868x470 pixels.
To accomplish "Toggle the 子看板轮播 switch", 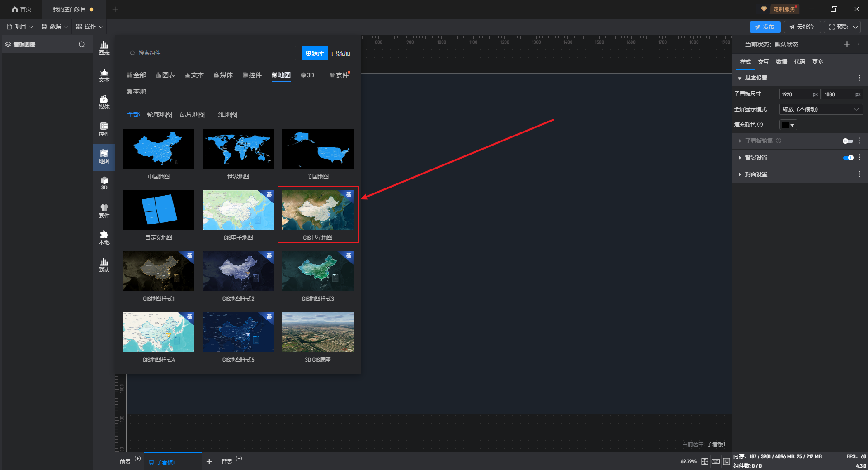I will [x=847, y=141].
